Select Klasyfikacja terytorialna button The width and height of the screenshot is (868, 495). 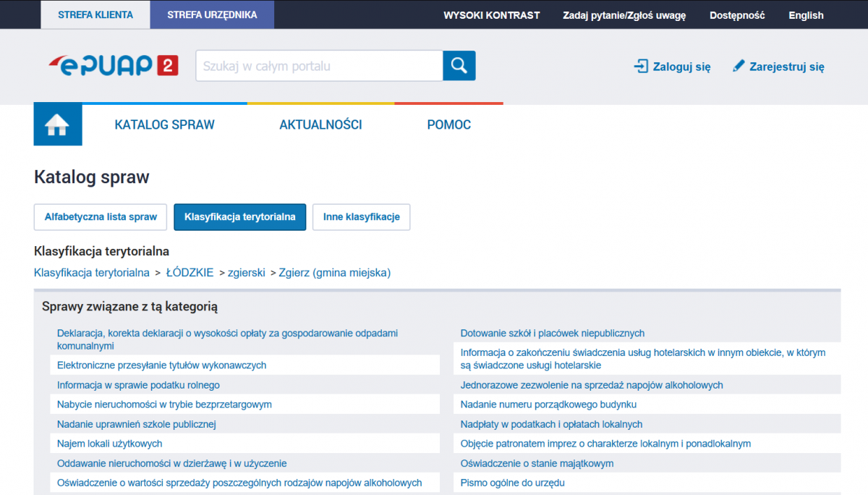pyautogui.click(x=239, y=217)
